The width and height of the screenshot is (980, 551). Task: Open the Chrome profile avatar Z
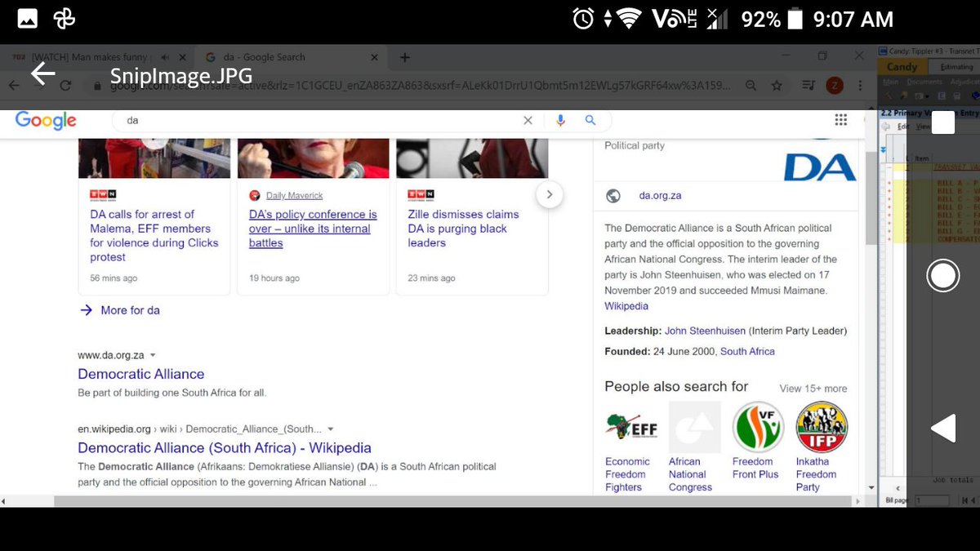835,85
